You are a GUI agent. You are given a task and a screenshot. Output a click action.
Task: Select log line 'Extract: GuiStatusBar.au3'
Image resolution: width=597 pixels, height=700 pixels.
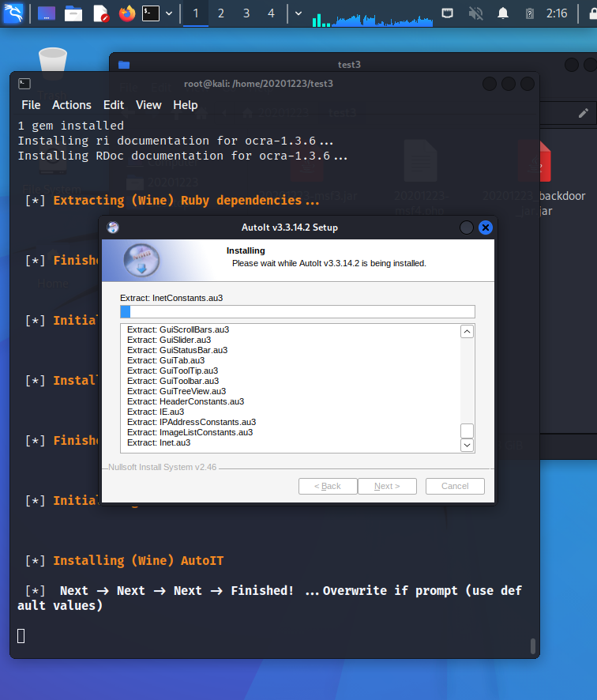pos(177,350)
